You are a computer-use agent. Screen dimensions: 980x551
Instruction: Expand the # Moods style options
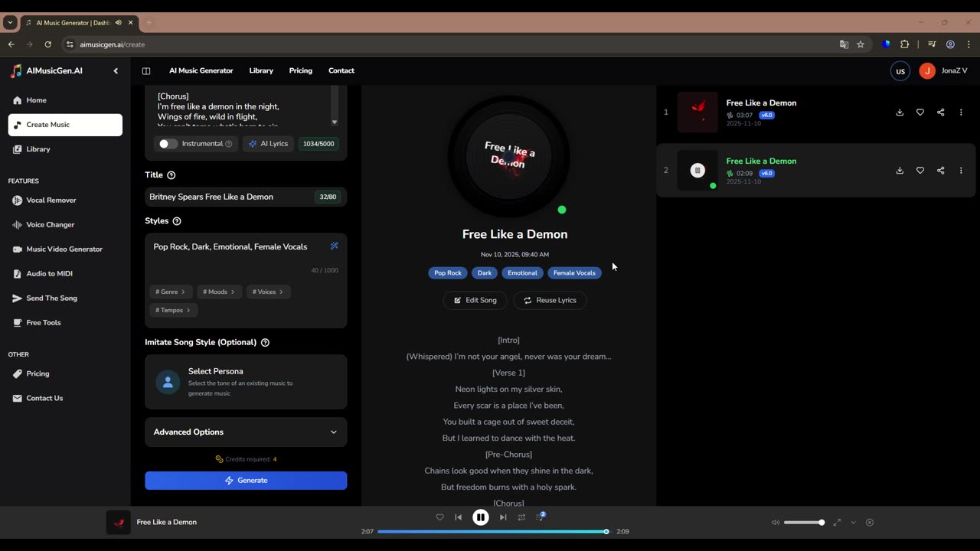219,292
